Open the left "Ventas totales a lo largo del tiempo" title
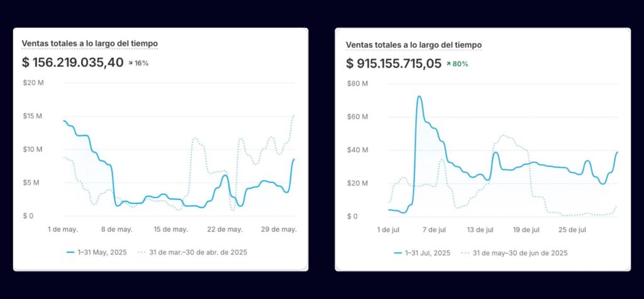Viewport: 644px width, 299px height. pos(89,43)
